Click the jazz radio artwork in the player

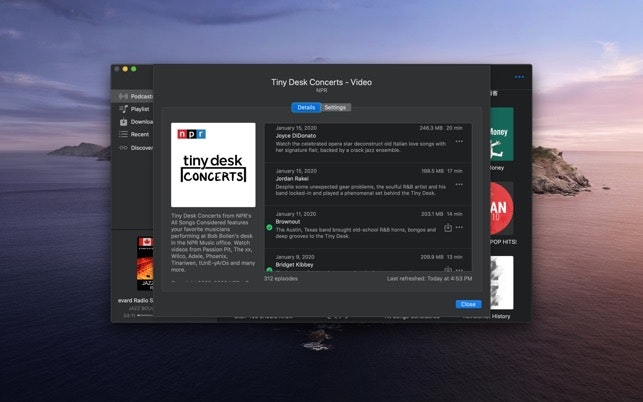145,263
